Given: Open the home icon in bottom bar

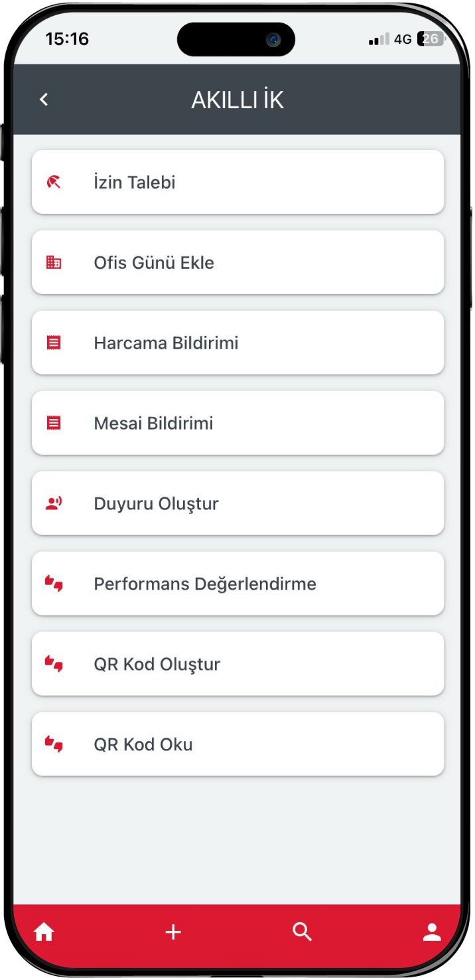Looking at the screenshot, I should pos(44,932).
